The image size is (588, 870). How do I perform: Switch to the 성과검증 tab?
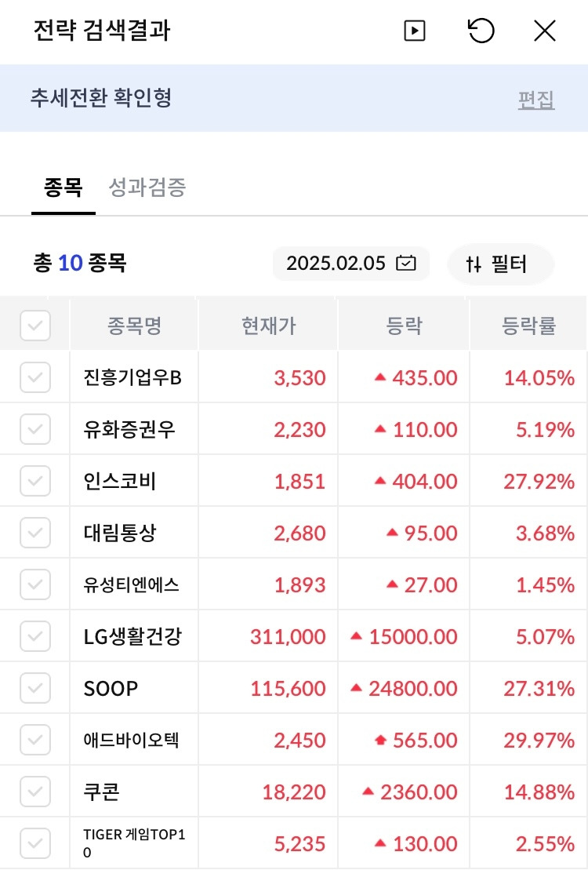(147, 188)
